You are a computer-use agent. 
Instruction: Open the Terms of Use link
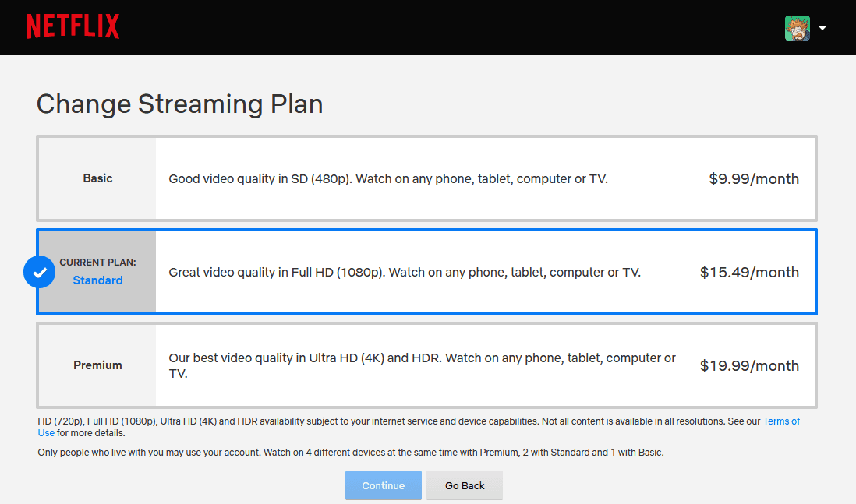click(x=781, y=421)
